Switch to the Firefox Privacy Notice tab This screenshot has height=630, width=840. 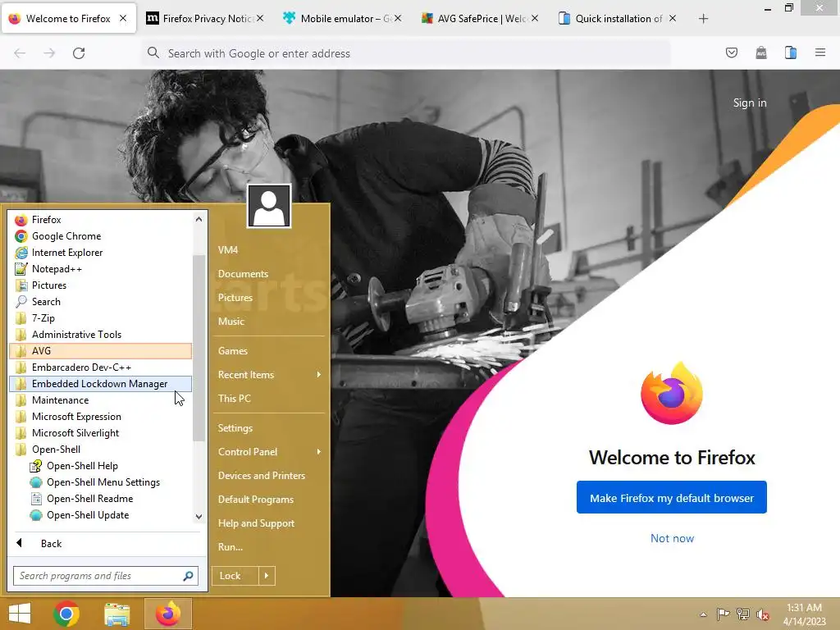click(206, 18)
